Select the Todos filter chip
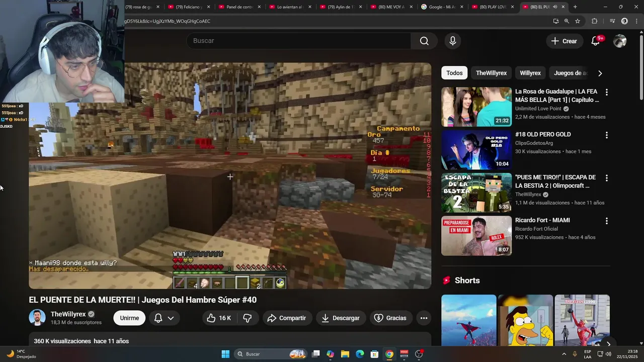 [454, 73]
